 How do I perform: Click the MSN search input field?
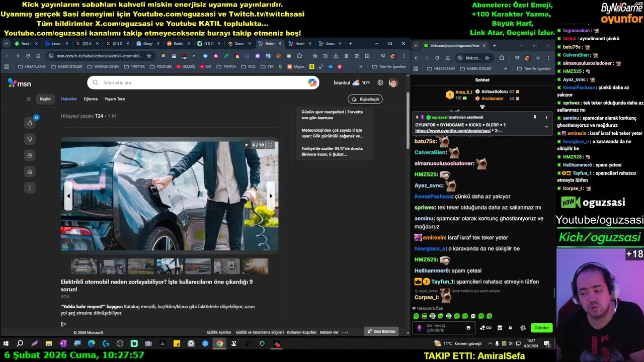click(204, 82)
